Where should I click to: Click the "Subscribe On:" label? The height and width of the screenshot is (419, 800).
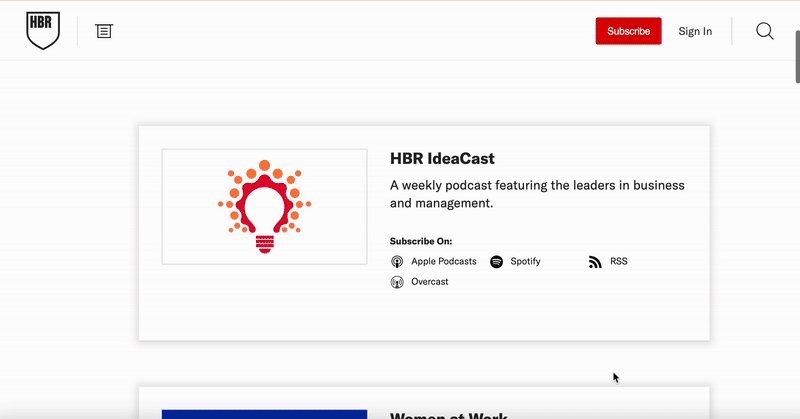[421, 241]
